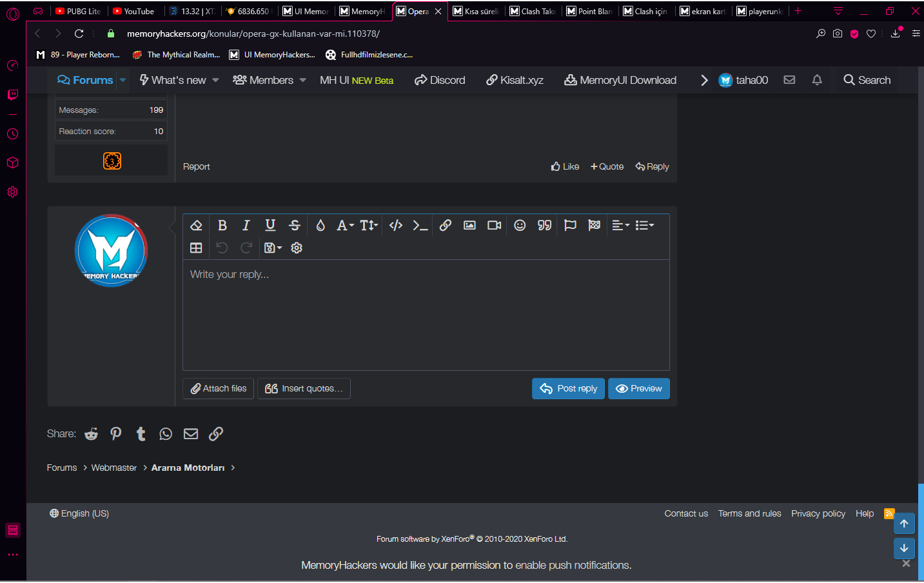Change language English (US)
The width and height of the screenshot is (924, 583).
(x=79, y=514)
